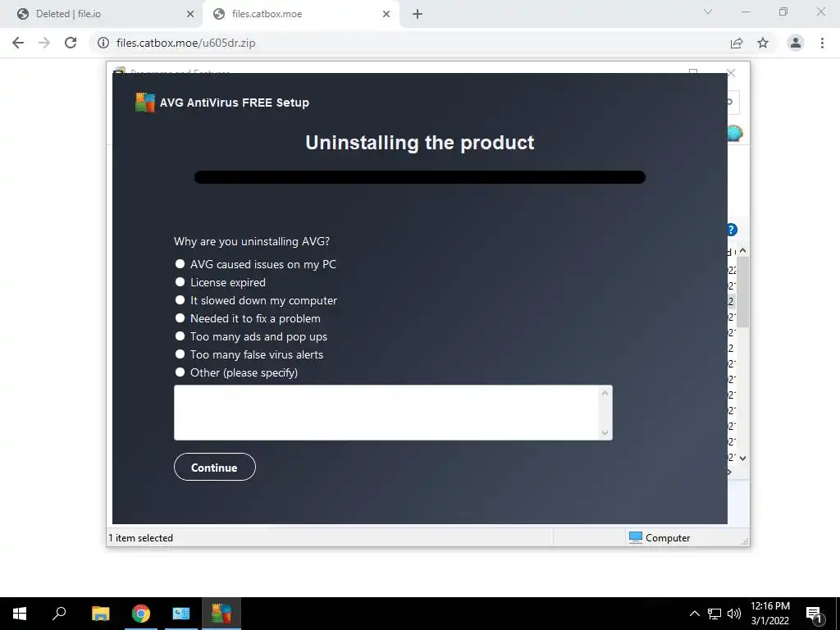Switch to the 'Deleted | file.io' tab
The height and width of the screenshot is (630, 840).
tap(101, 14)
